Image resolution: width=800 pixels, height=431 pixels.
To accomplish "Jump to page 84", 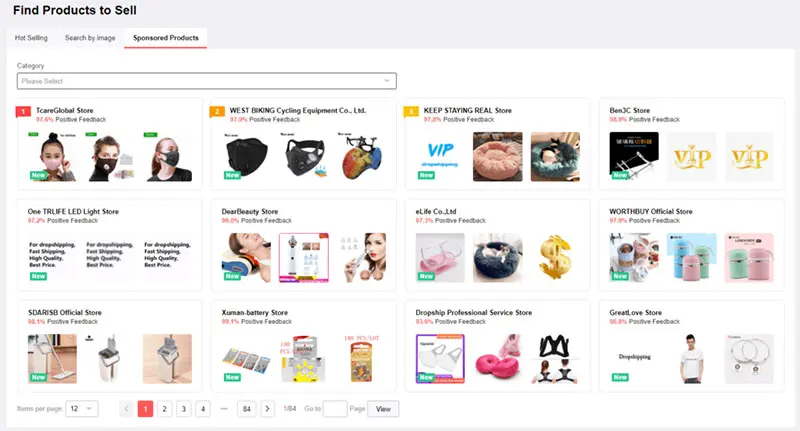I will (x=247, y=409).
